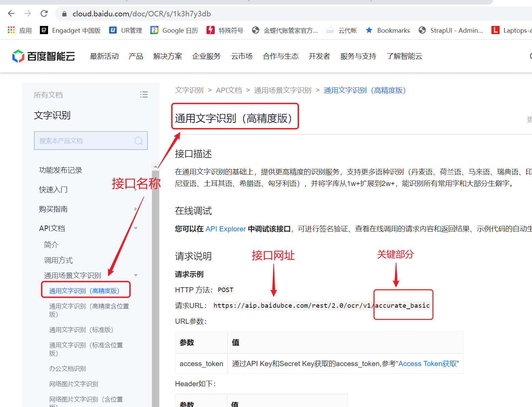Click 所有文档 heading in sidebar
This screenshot has width=532, height=407.
click(x=48, y=95)
